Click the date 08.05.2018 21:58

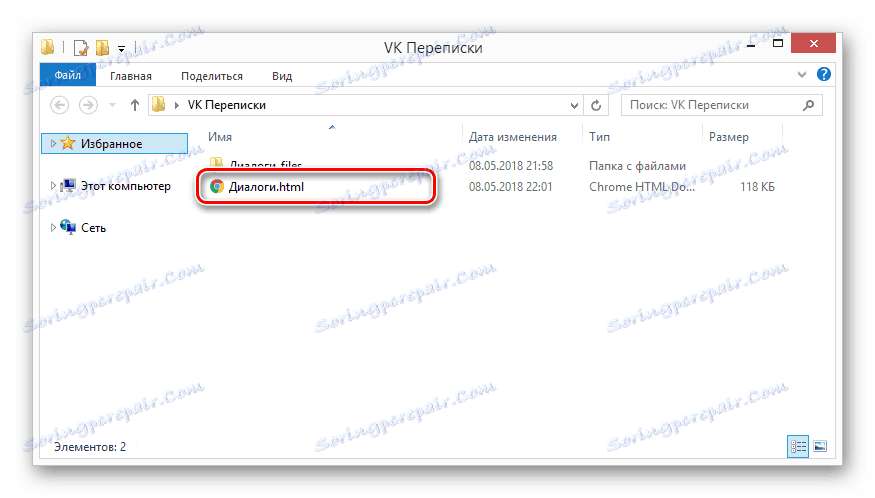(x=511, y=166)
